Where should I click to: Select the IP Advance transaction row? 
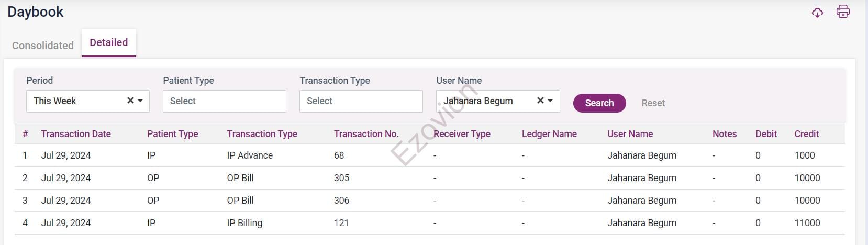tap(250, 155)
